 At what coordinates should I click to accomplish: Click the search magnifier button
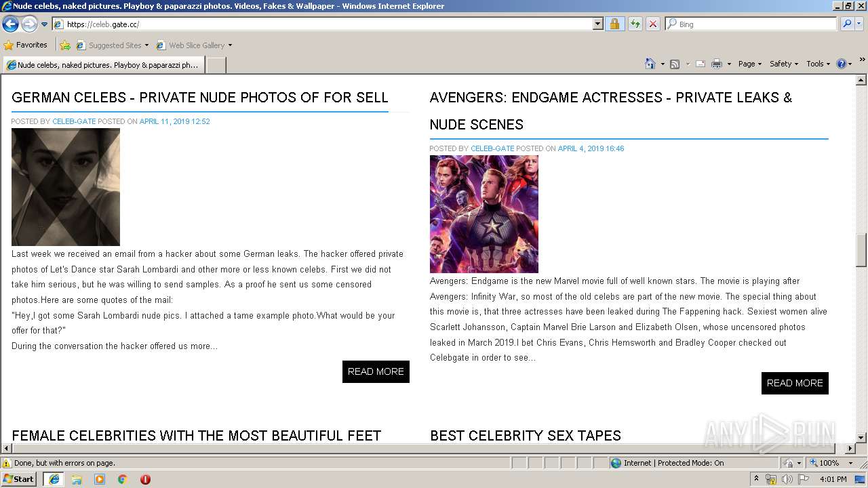[x=846, y=24]
